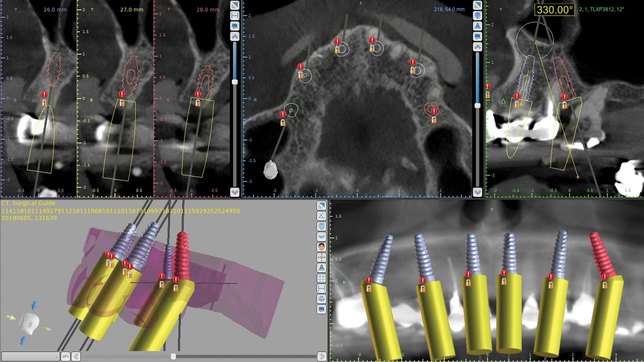644x362 pixels.
Task: Click the patient face icon
Action: 321,247
